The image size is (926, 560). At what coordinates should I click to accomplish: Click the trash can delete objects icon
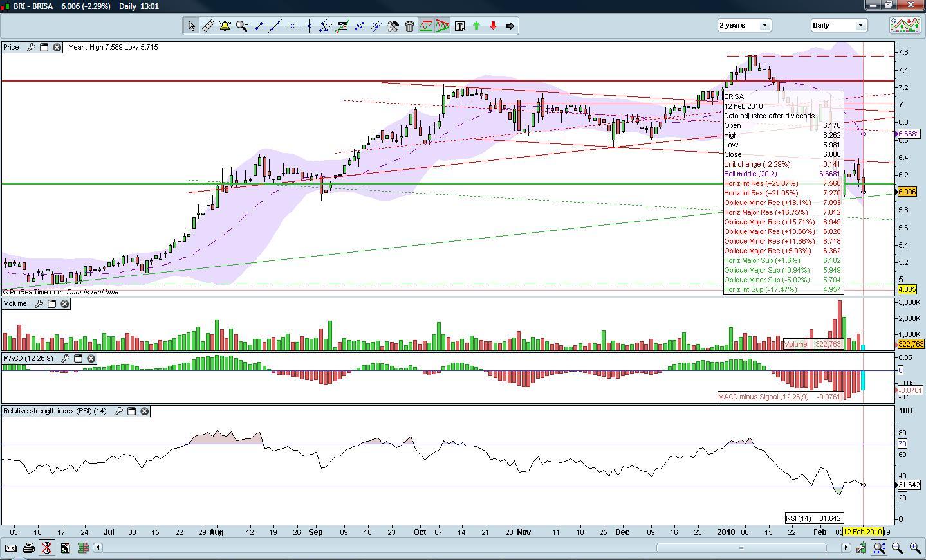click(x=409, y=26)
